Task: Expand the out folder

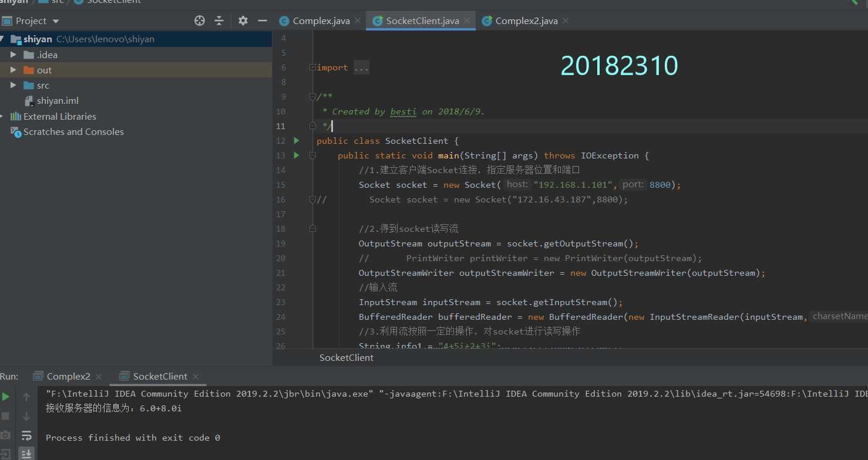Action: point(14,70)
